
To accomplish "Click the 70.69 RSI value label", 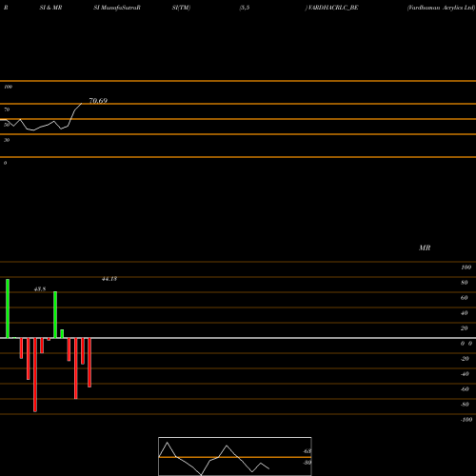I will pyautogui.click(x=98, y=101).
